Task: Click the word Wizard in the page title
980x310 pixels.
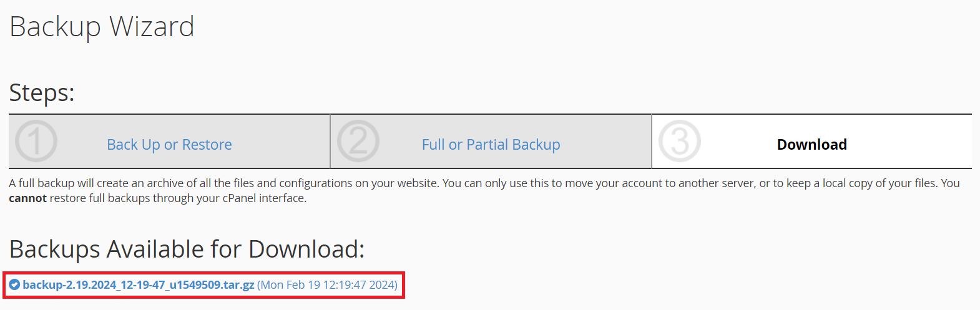Action: [x=152, y=27]
